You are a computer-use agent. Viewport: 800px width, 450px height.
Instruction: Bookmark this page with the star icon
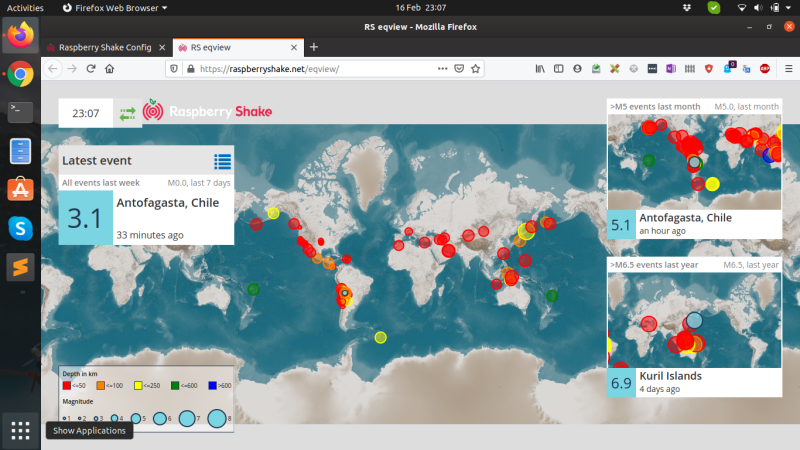476,69
